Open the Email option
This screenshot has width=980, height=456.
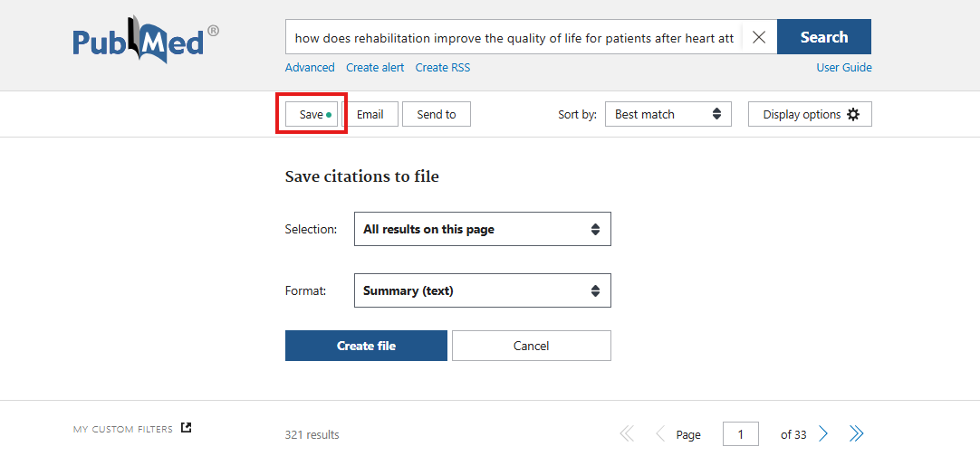coord(370,115)
